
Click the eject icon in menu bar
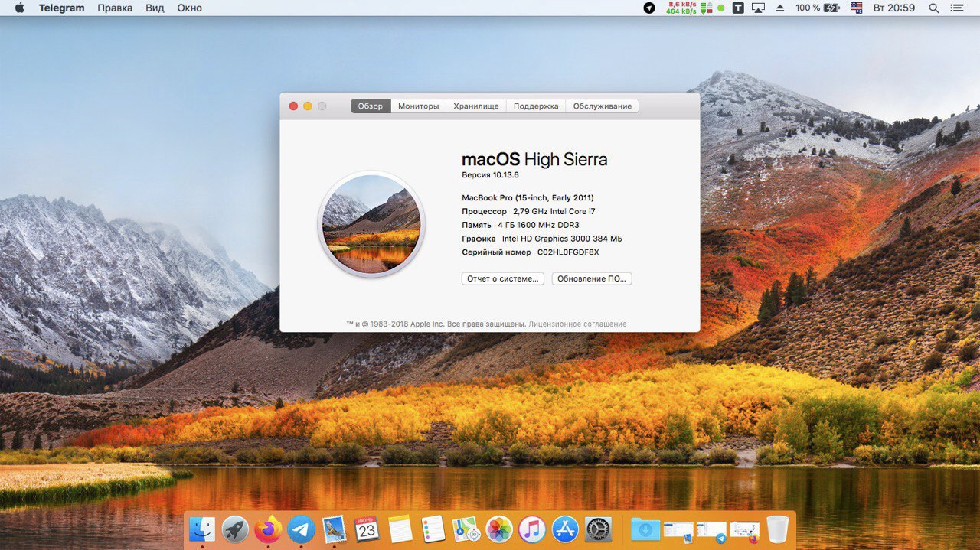click(x=780, y=8)
